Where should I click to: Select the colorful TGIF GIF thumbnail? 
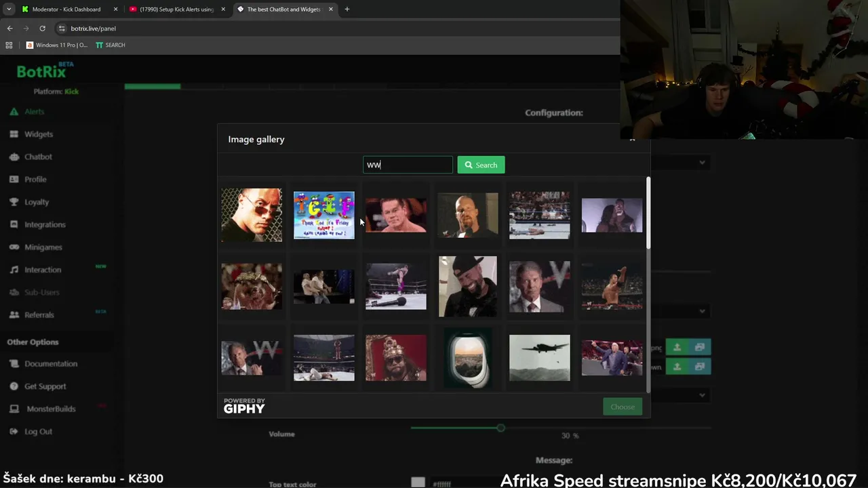pos(323,215)
